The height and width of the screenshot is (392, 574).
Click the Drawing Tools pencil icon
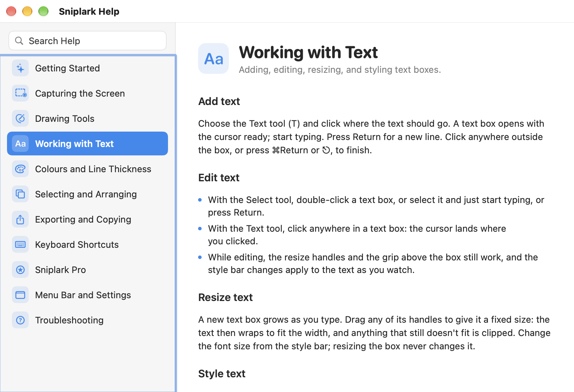pyautogui.click(x=20, y=119)
